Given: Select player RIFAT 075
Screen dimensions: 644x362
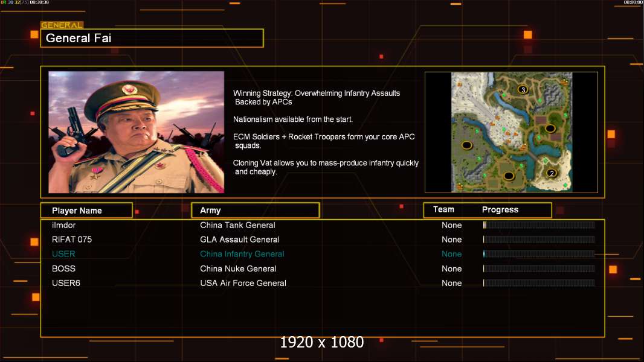Looking at the screenshot, I should pos(72,240).
